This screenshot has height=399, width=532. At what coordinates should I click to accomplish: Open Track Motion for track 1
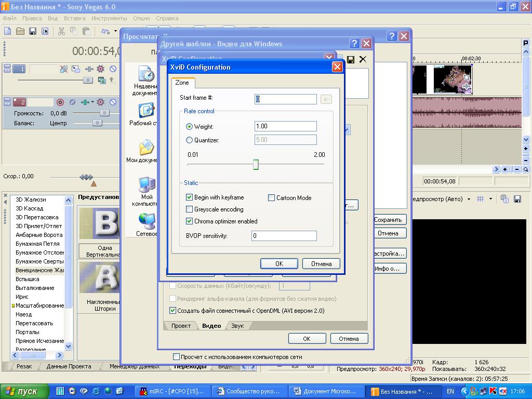[x=76, y=69]
